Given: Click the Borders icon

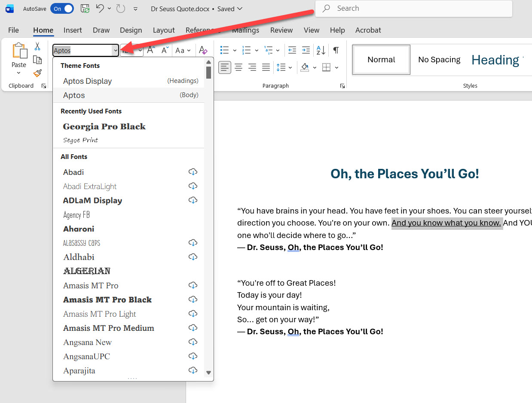Looking at the screenshot, I should tap(327, 67).
